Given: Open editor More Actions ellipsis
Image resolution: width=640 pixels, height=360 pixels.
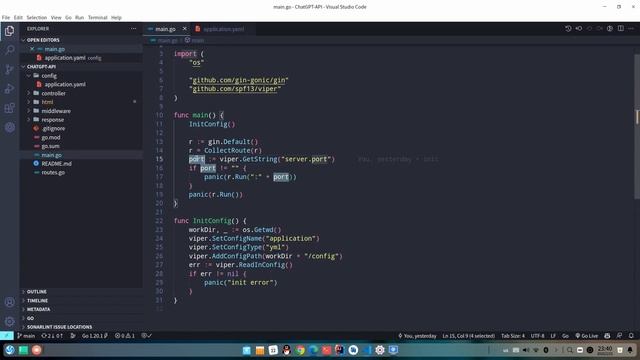Looking at the screenshot, I should coord(631,29).
